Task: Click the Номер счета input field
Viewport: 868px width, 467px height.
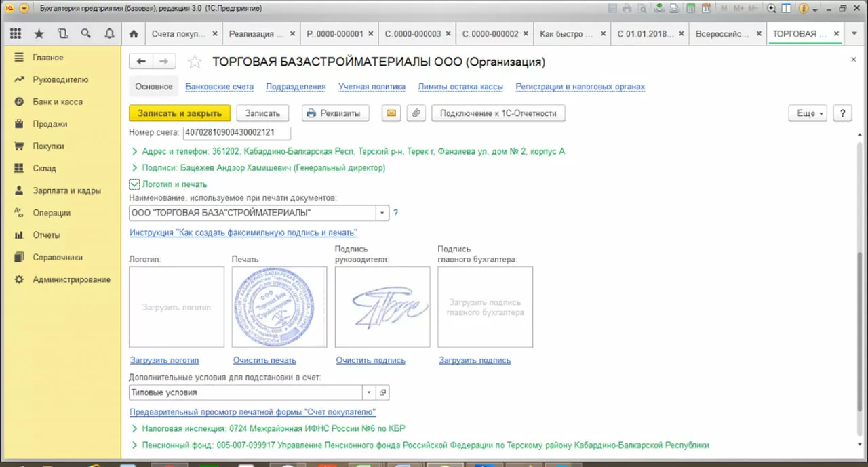Action: pyautogui.click(x=237, y=133)
